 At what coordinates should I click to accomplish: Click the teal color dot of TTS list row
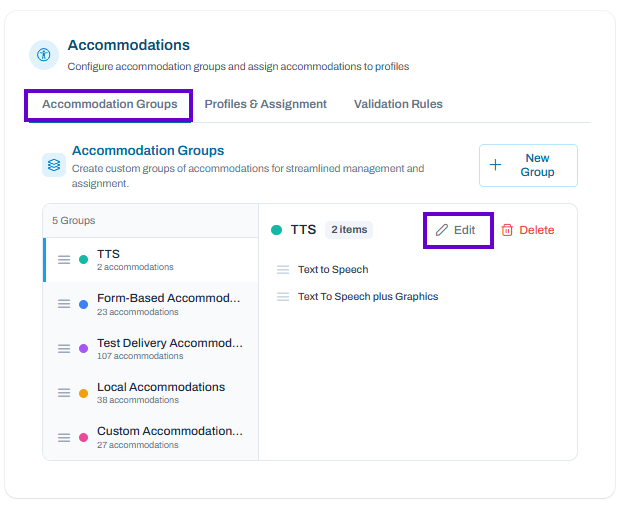tap(83, 260)
